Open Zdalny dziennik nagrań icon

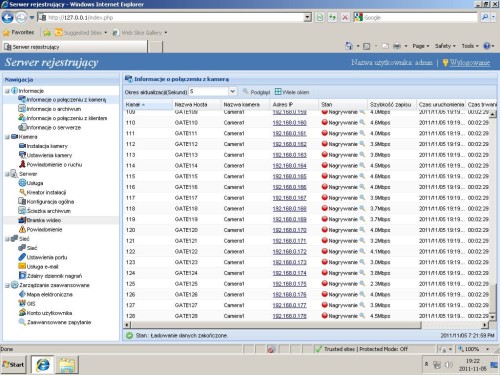(22, 276)
